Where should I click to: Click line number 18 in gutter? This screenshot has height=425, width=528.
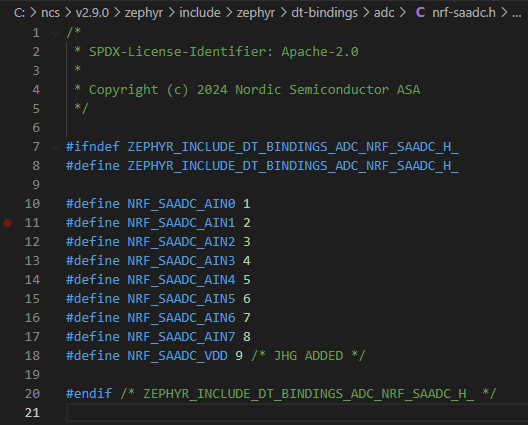32,356
